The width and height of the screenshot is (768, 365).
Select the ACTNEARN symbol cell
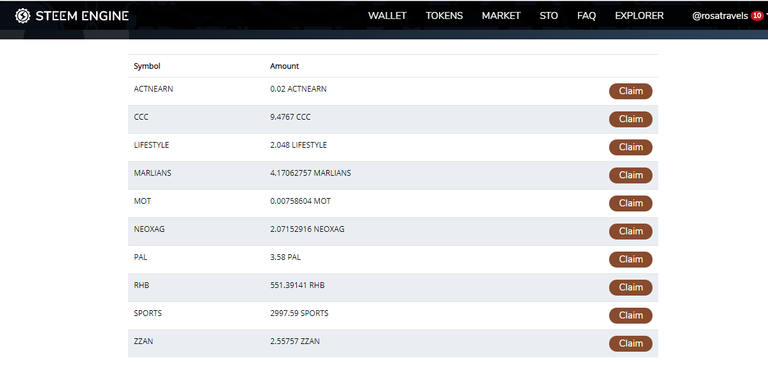tap(153, 89)
